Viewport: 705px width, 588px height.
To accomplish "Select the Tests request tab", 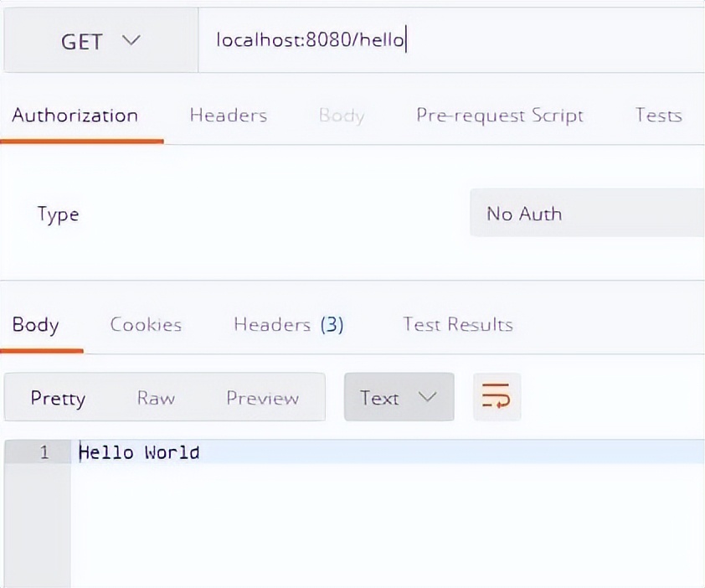I will (658, 116).
